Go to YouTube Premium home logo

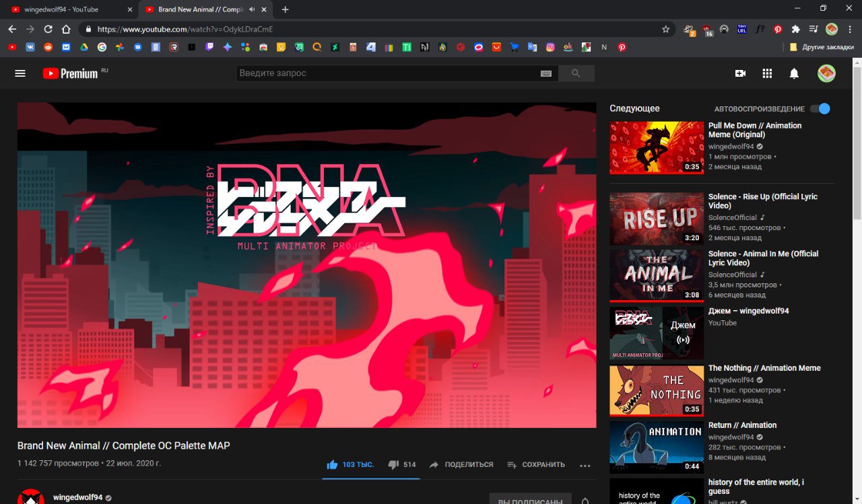(x=71, y=73)
